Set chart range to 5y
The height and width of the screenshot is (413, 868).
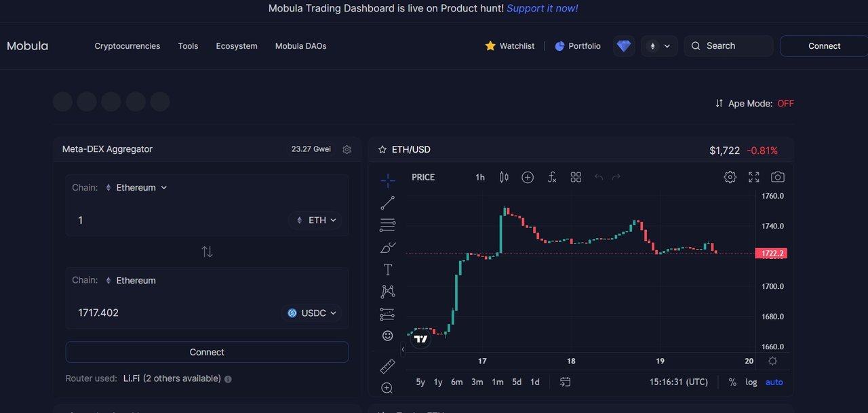[420, 382]
